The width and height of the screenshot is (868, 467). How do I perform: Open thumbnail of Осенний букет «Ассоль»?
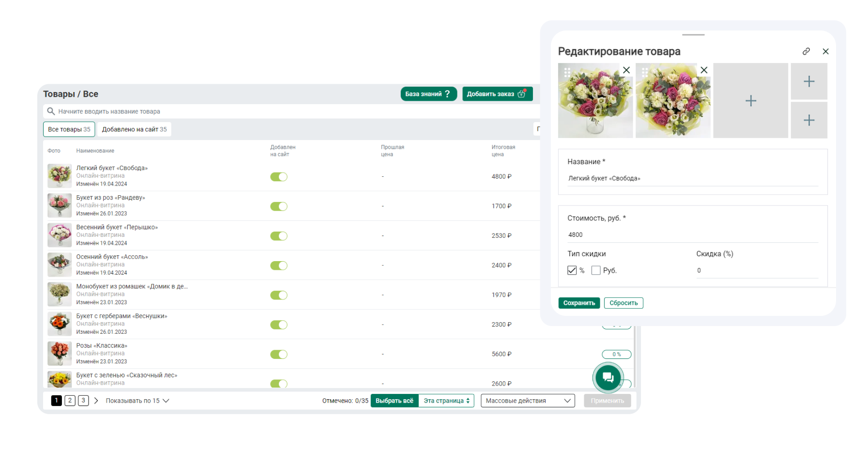tap(60, 265)
